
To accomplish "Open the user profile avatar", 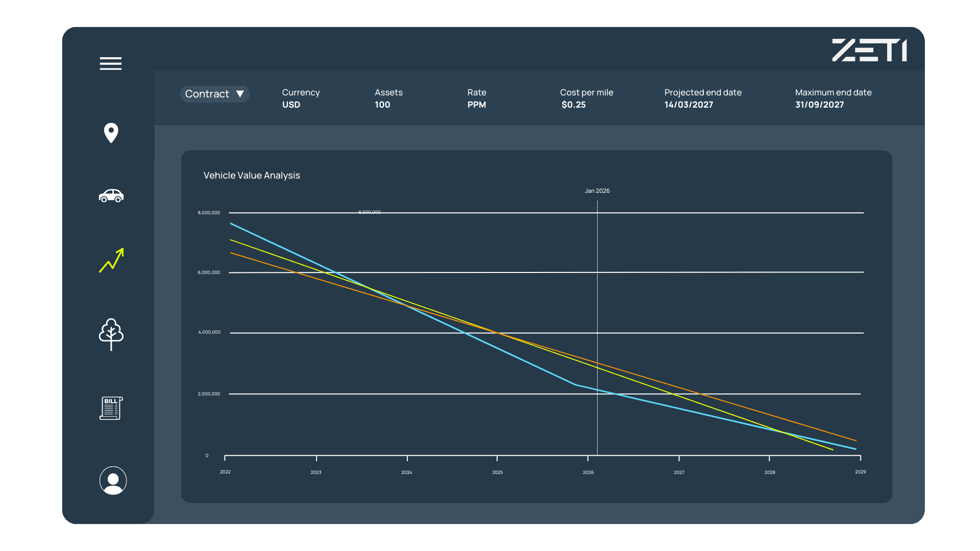I will pos(113,481).
